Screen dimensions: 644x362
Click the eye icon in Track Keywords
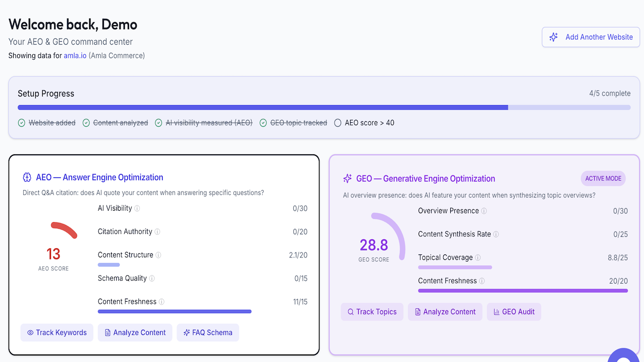(30, 333)
